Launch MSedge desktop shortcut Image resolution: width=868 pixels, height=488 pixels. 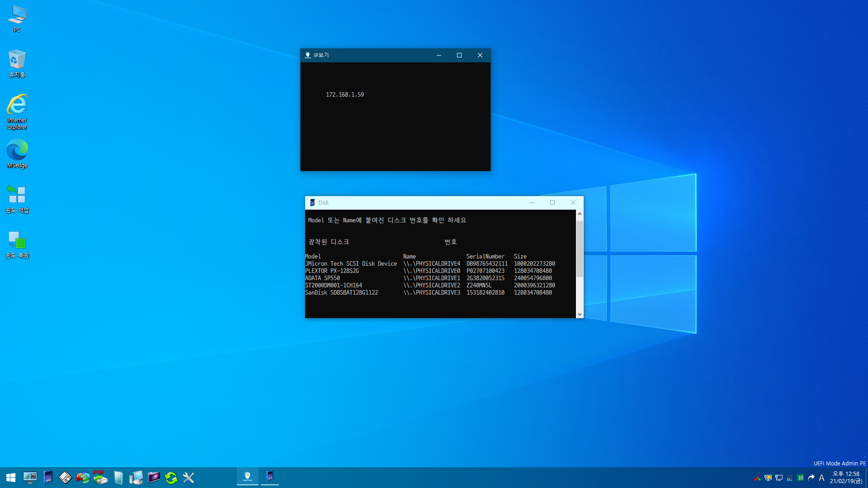click(x=17, y=154)
